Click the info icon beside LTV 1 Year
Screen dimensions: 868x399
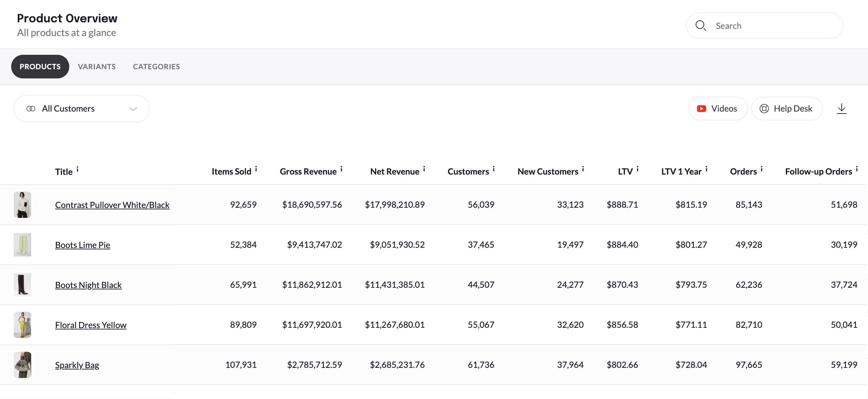click(x=706, y=169)
